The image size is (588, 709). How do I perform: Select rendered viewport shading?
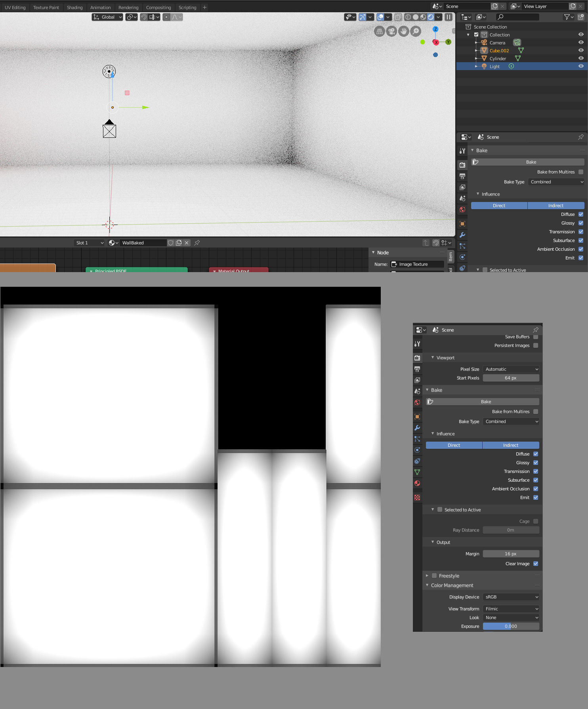(430, 17)
